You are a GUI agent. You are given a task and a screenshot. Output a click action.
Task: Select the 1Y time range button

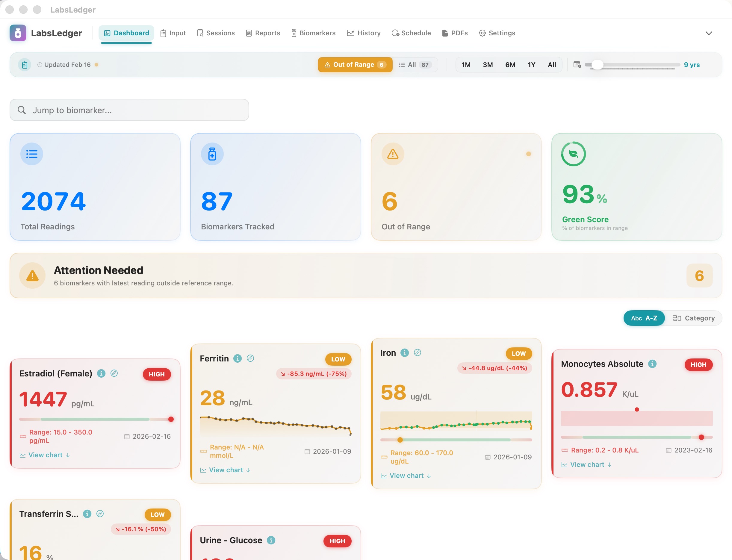coord(531,65)
